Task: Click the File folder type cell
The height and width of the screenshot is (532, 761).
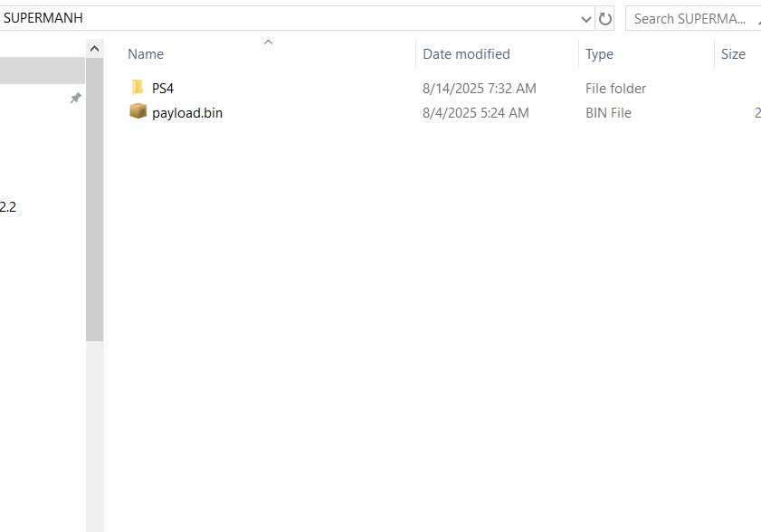Action: click(615, 89)
